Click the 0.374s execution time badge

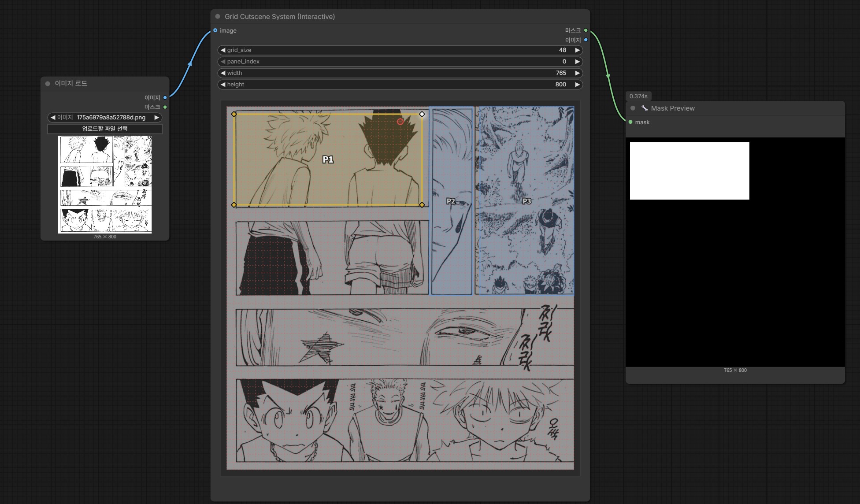tap(638, 96)
